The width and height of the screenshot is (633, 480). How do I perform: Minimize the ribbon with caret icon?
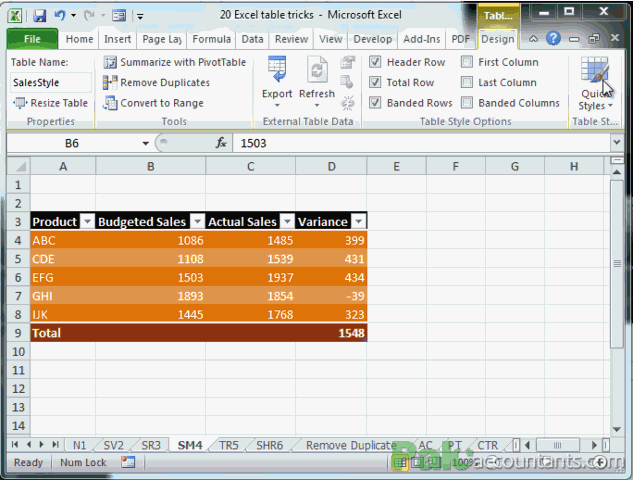tap(533, 39)
